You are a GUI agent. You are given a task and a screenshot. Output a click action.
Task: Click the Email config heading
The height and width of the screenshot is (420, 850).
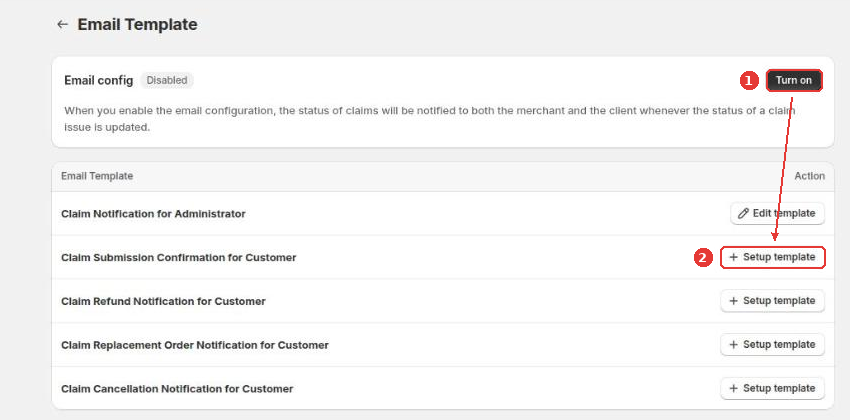click(99, 80)
